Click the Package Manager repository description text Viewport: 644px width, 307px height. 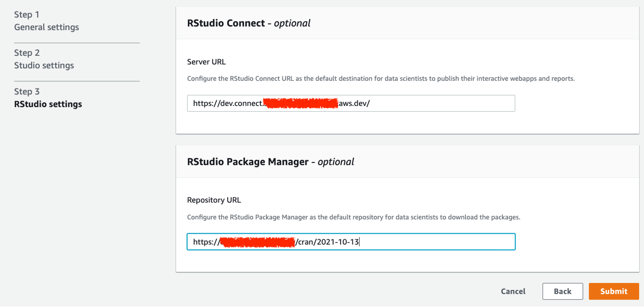tap(353, 217)
